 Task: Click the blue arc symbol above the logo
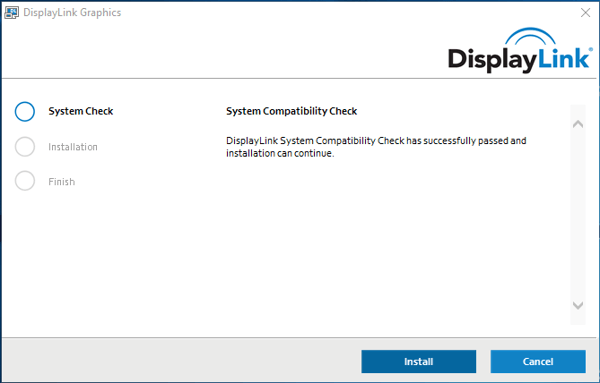coord(530,36)
